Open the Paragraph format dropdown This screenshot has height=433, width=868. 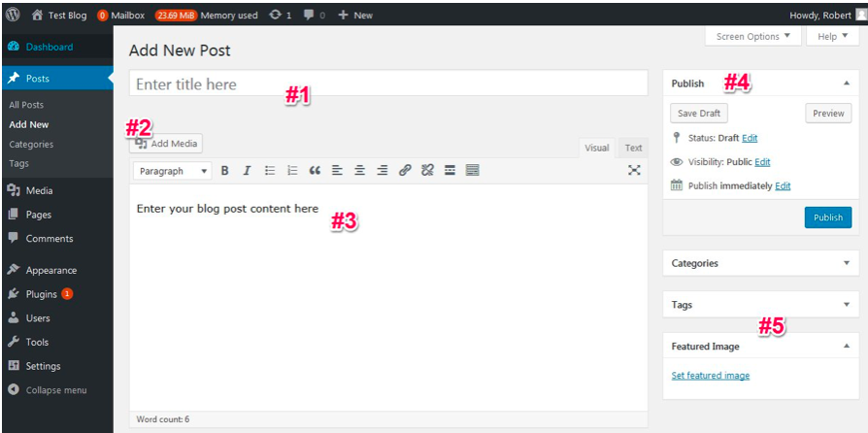pyautogui.click(x=173, y=171)
